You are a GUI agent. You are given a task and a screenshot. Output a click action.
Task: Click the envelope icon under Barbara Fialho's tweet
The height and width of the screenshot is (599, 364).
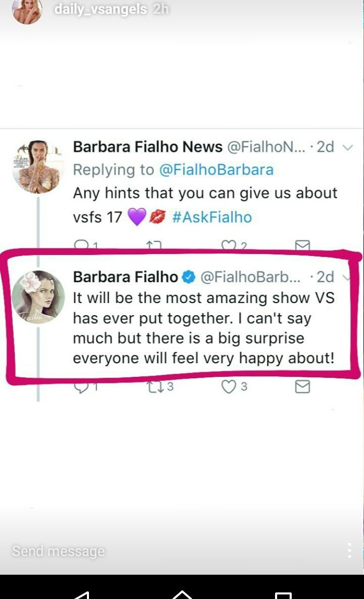point(302,387)
